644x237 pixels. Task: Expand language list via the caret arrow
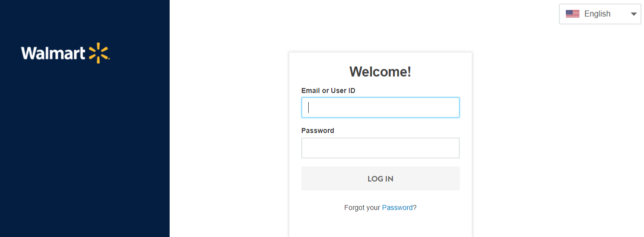pos(633,14)
